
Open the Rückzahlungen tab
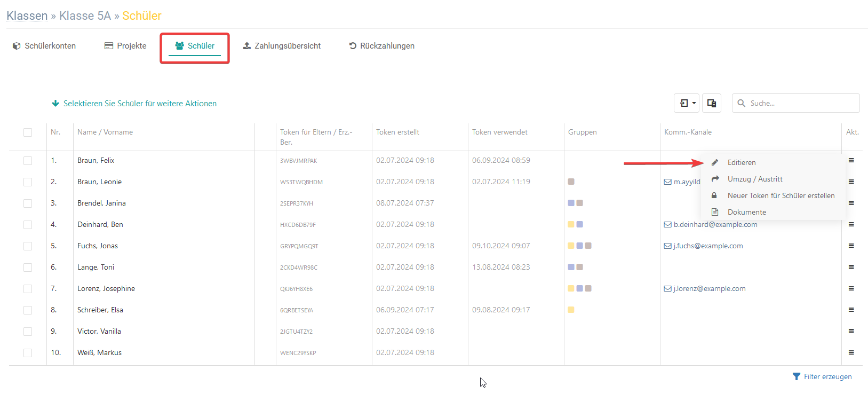pos(382,46)
